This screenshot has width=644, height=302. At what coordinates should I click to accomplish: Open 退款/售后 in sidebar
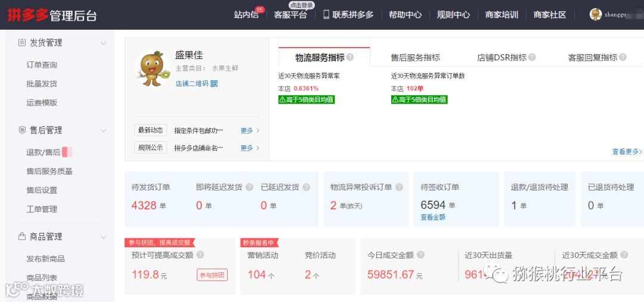44,152
